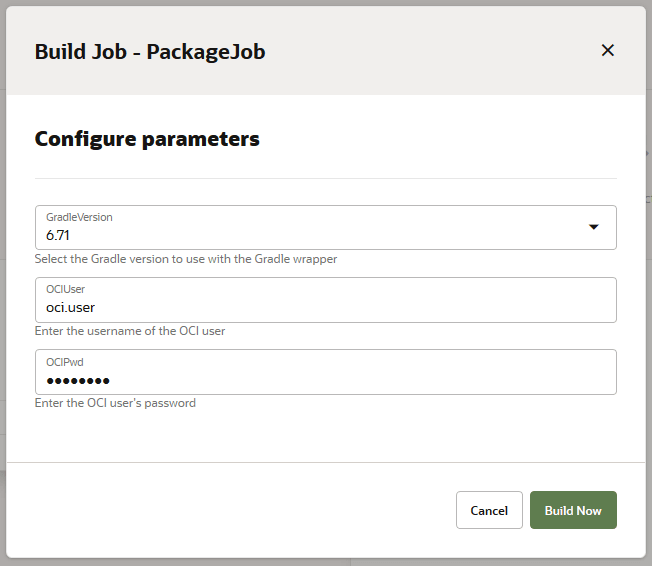Click the OCI user's password hint
Screen dimensions: 652x566
click(x=115, y=403)
